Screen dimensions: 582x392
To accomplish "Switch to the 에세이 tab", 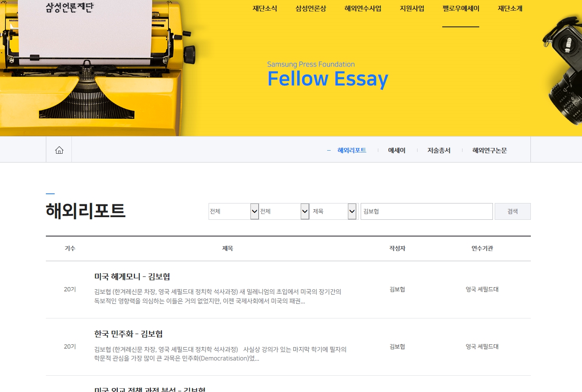I will [396, 150].
